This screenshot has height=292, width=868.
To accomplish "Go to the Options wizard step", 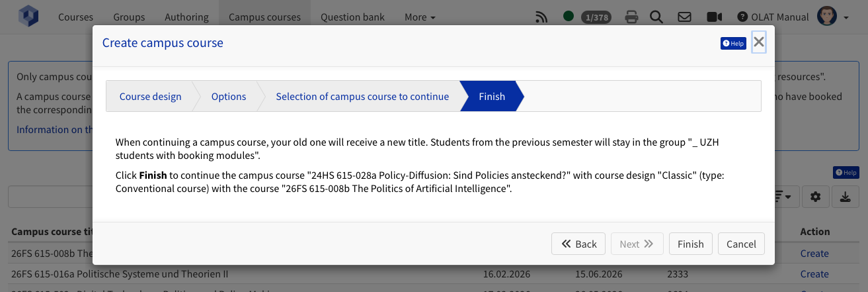I will [x=229, y=97].
